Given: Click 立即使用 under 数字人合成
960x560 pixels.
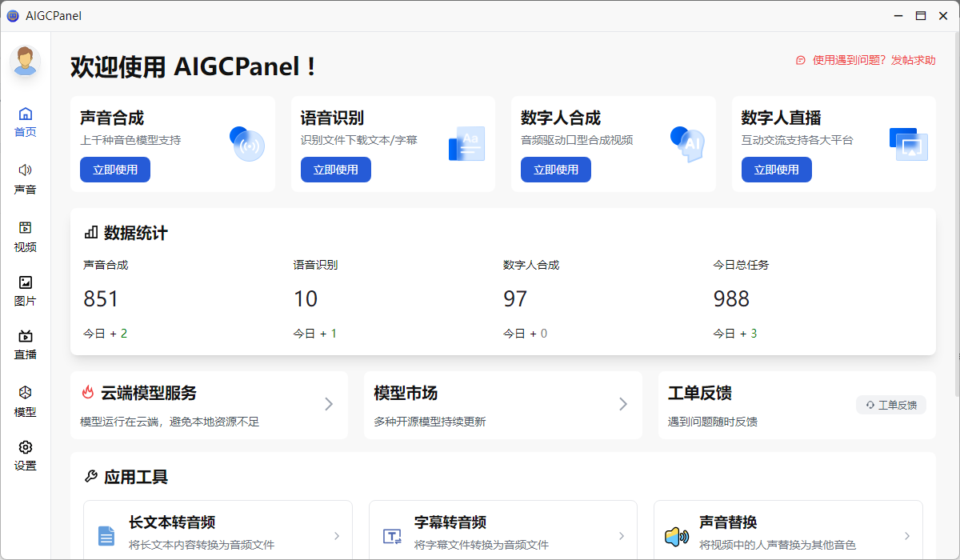Looking at the screenshot, I should (556, 170).
